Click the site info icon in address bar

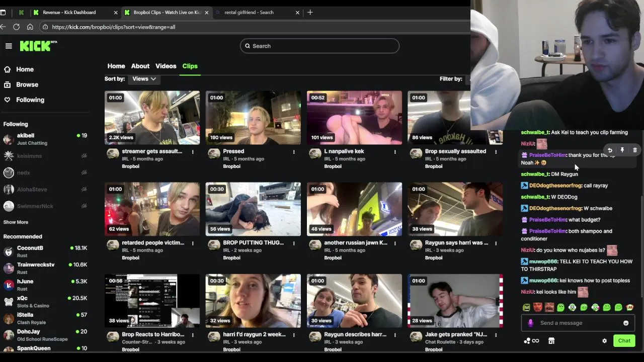click(x=45, y=27)
